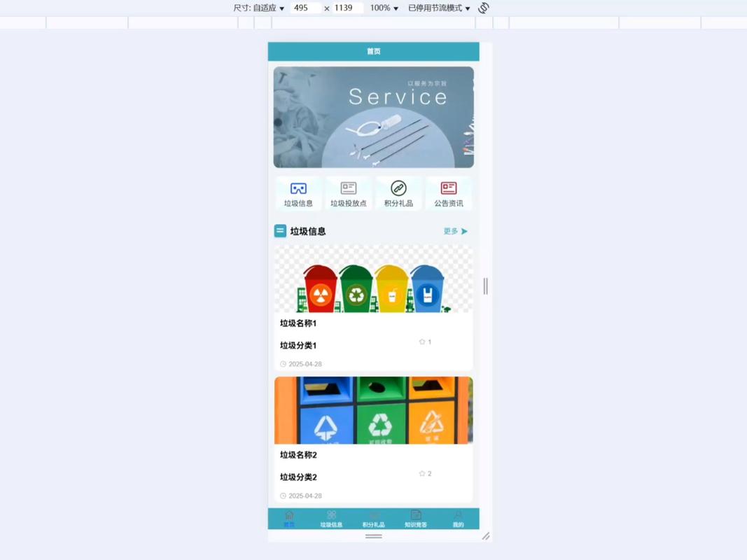Click the clock icon on the 垃圾名称2 card

(x=283, y=496)
